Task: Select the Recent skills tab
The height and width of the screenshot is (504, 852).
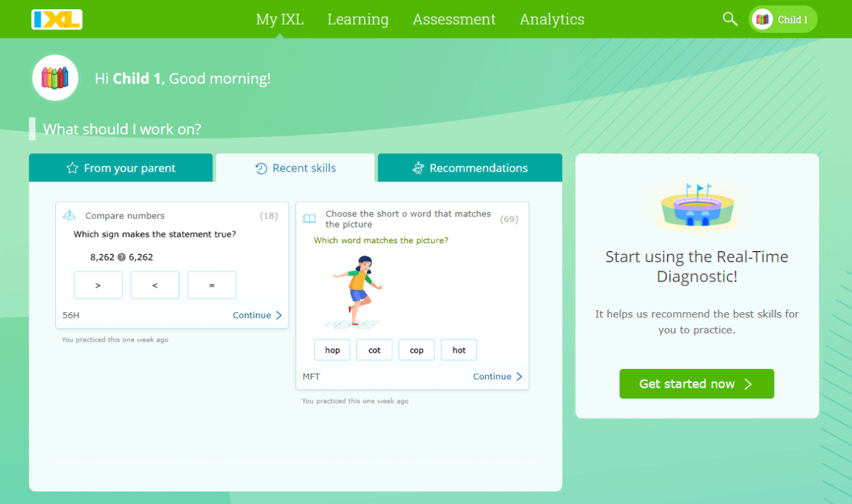Action: click(295, 168)
